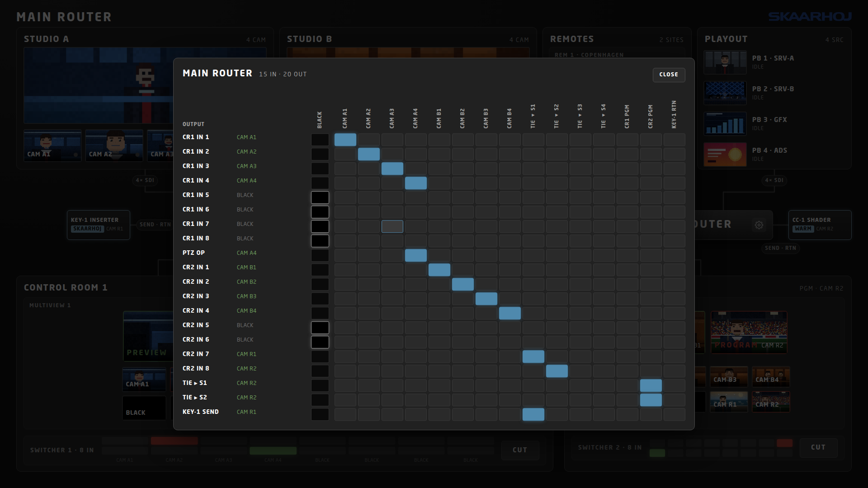Viewport: 868px width, 488px height.
Task: Route CR1 PGM to KEY-1 SEND
Action: click(x=627, y=414)
